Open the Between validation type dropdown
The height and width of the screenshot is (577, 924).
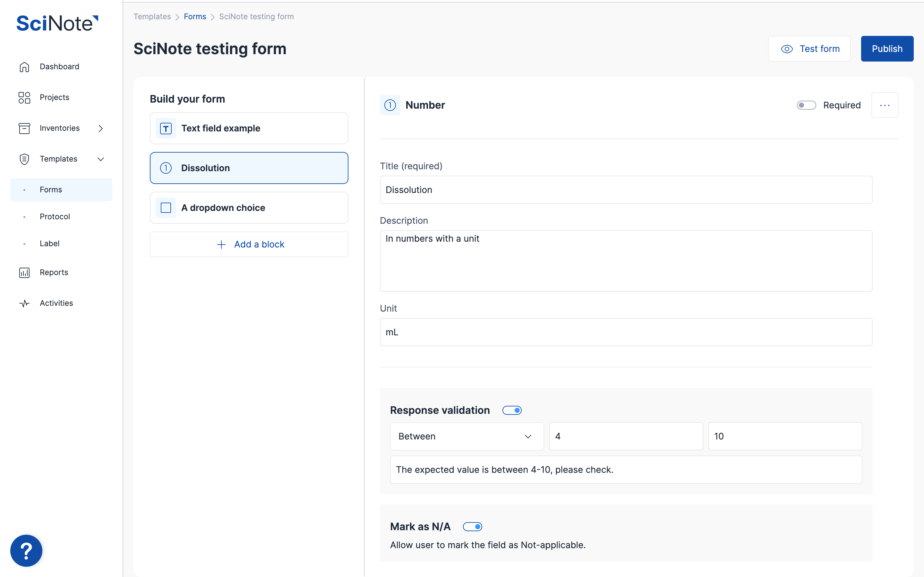pos(466,436)
